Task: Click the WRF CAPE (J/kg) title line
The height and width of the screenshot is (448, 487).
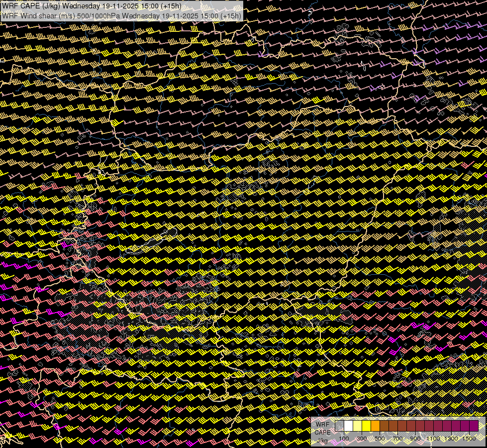Action: tap(92, 6)
